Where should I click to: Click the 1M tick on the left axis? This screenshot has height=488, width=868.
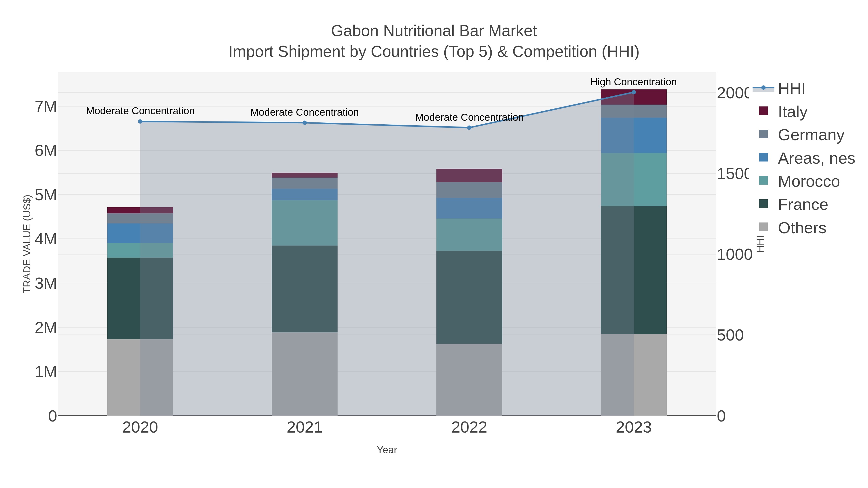46,372
